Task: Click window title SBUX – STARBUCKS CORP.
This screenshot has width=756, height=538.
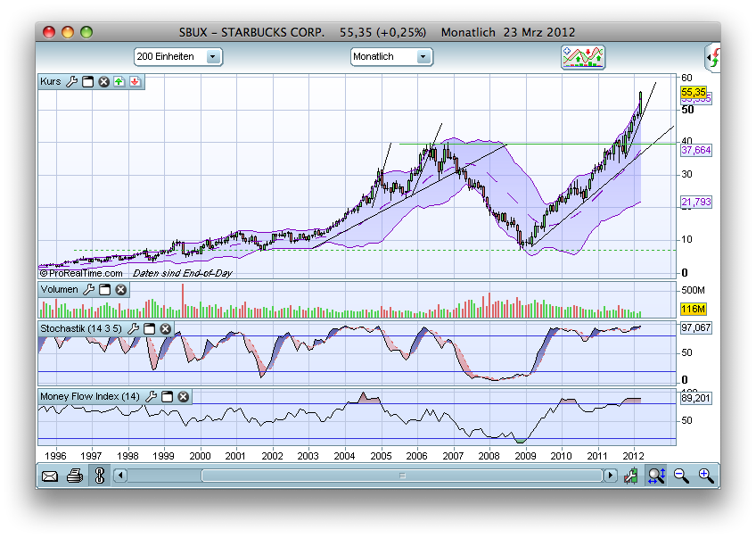Action: [x=251, y=32]
